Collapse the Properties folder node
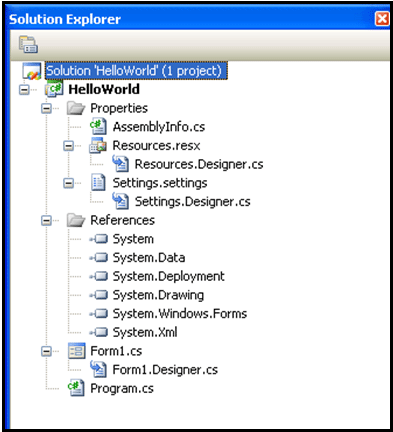 click(x=46, y=108)
